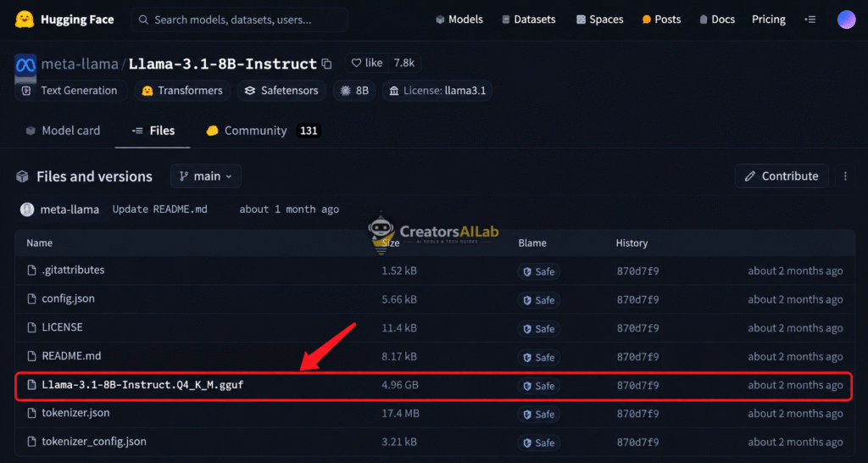
Task: Open the Pricing nav link
Action: click(x=768, y=20)
